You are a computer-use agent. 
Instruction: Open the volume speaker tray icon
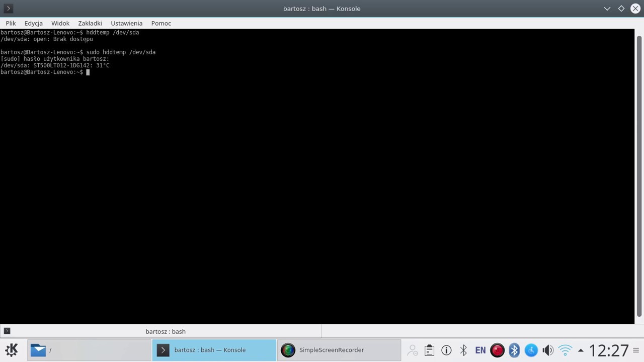[548, 350]
